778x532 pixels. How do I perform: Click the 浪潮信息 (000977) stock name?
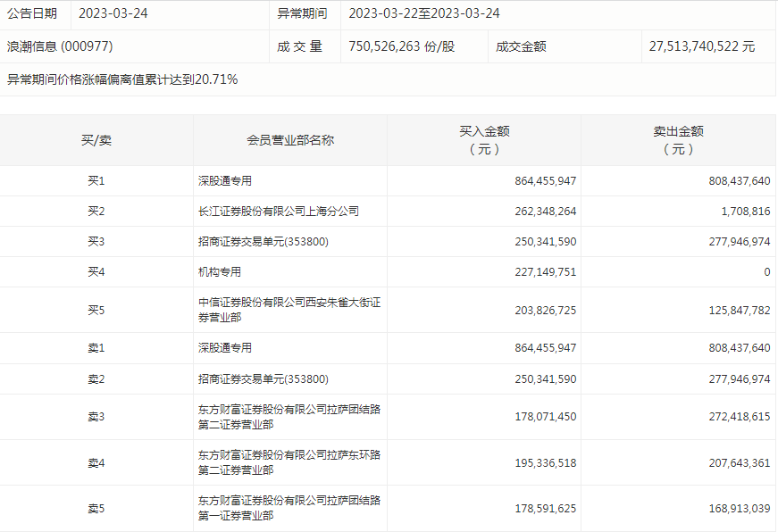(x=60, y=46)
